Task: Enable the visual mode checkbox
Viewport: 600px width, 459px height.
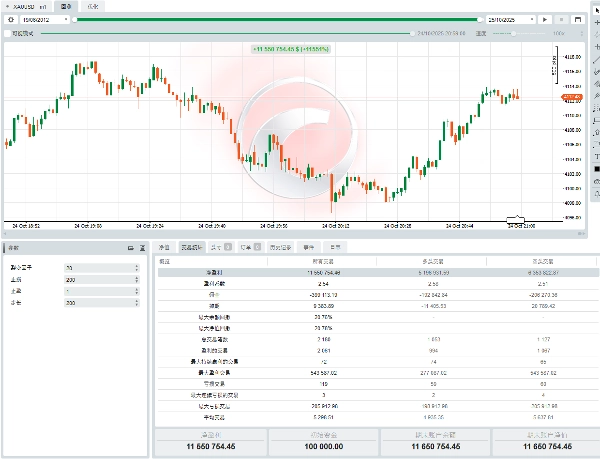Action: pyautogui.click(x=7, y=33)
